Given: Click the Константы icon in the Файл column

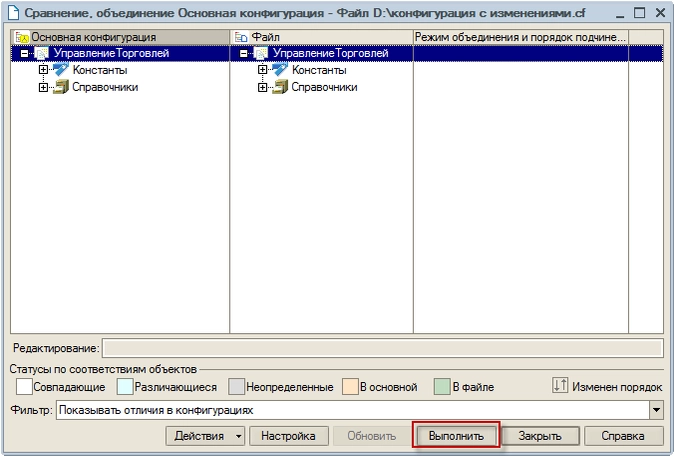Looking at the screenshot, I should [x=280, y=70].
